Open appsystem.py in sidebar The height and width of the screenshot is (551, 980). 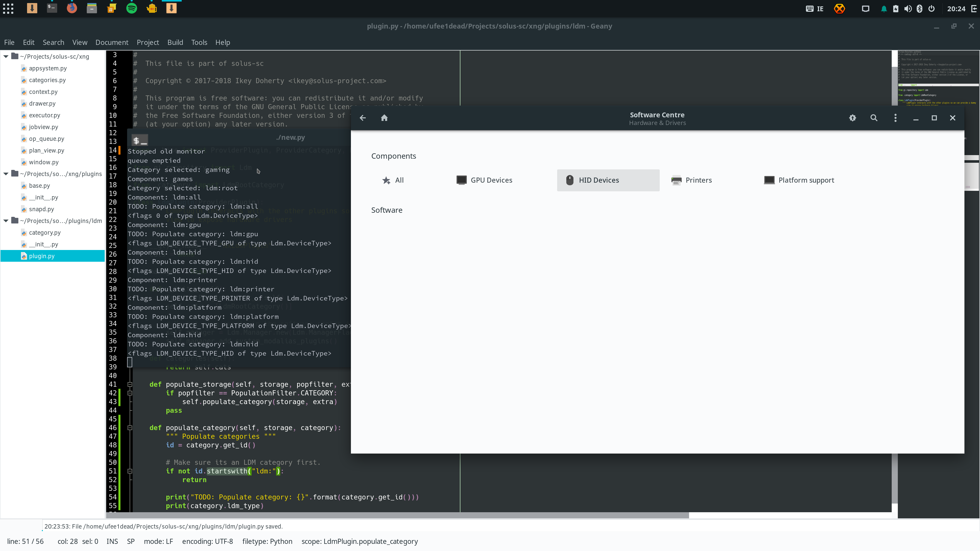tap(47, 68)
